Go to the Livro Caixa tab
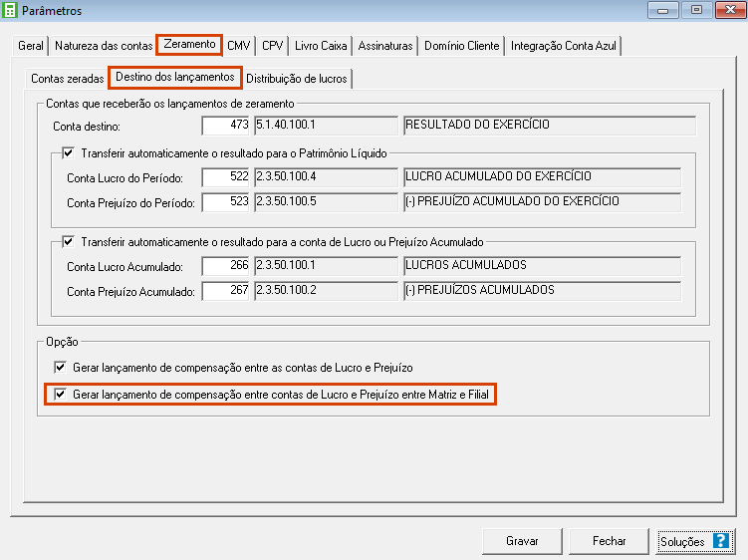748x560 pixels. (x=321, y=46)
